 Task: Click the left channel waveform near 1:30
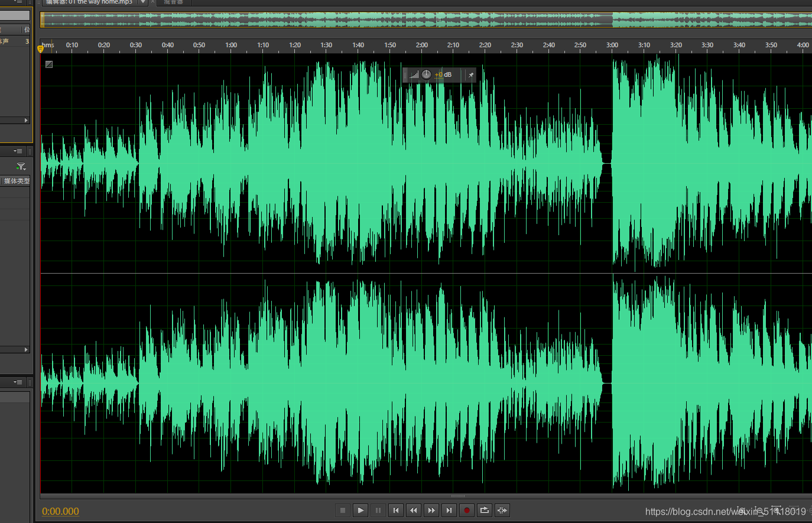[326, 163]
